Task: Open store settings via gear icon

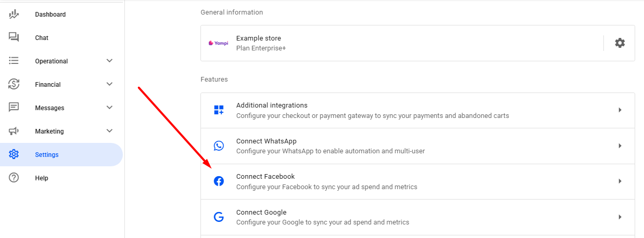Action: point(620,43)
